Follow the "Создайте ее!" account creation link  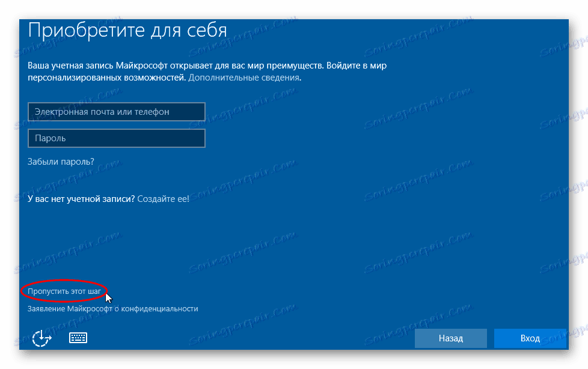coord(164,198)
